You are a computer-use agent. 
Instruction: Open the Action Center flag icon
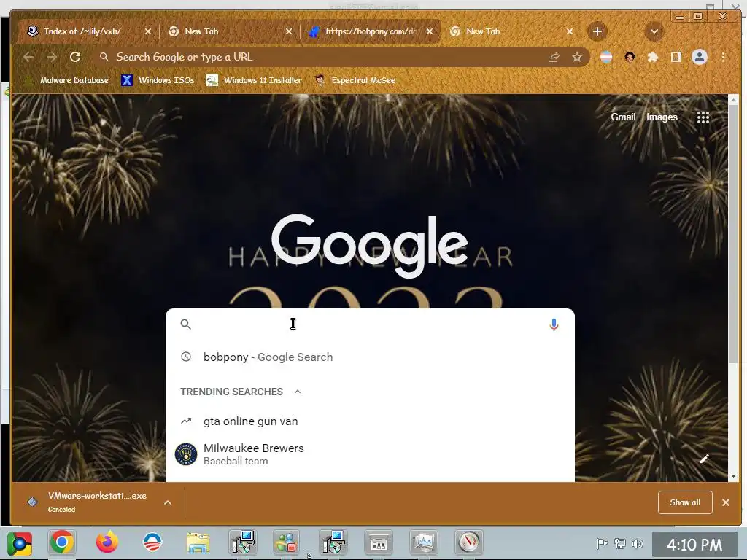coord(602,543)
